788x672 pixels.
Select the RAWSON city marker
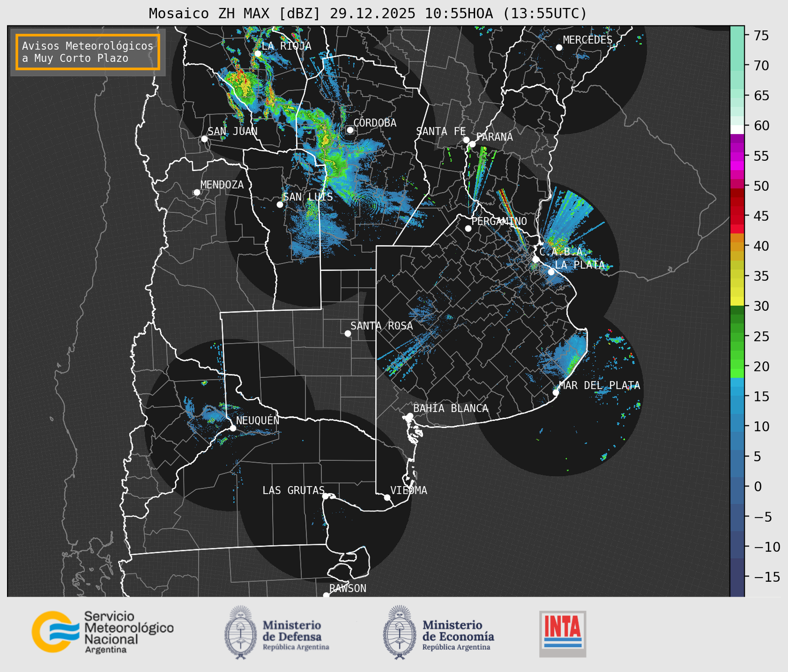tap(326, 595)
